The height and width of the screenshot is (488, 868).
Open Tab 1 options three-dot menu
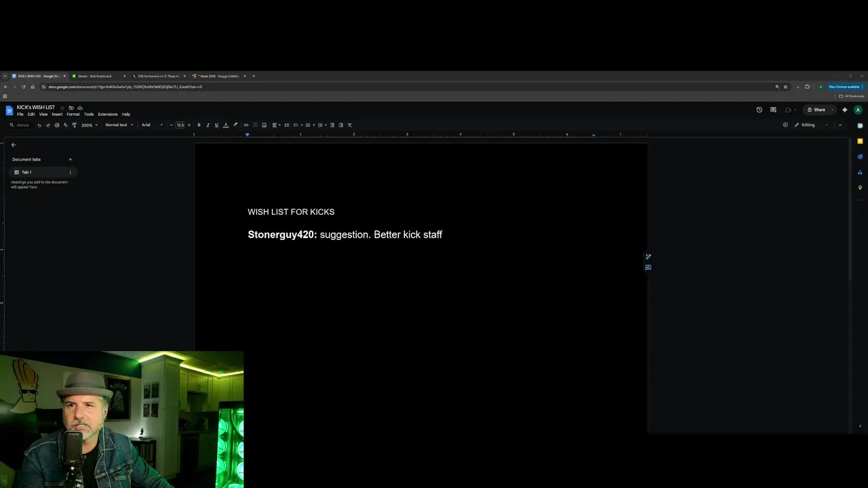point(70,172)
